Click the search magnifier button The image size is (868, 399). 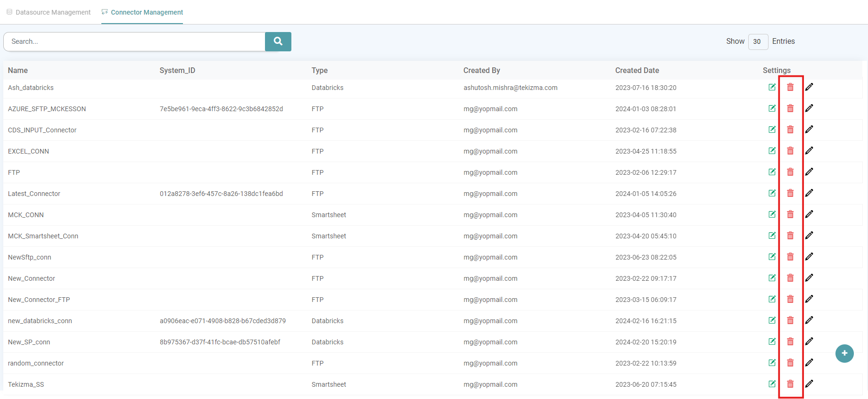[x=278, y=41]
